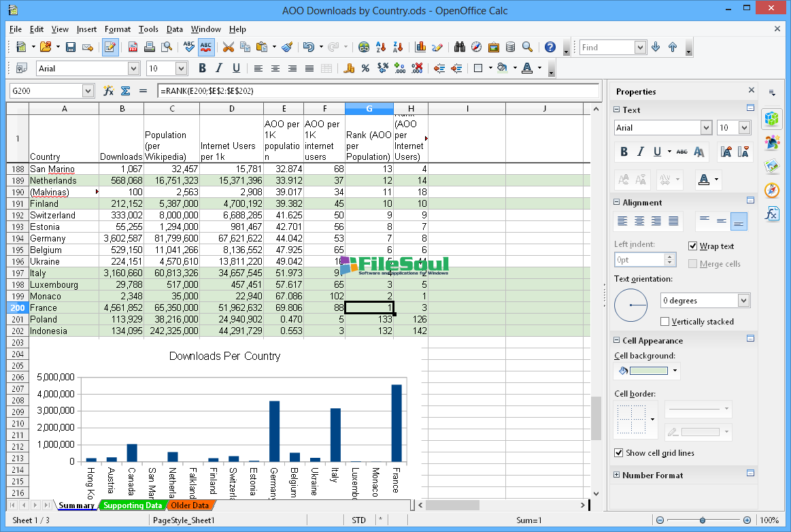The width and height of the screenshot is (791, 532).
Task: Click the column G header
Action: [369, 108]
